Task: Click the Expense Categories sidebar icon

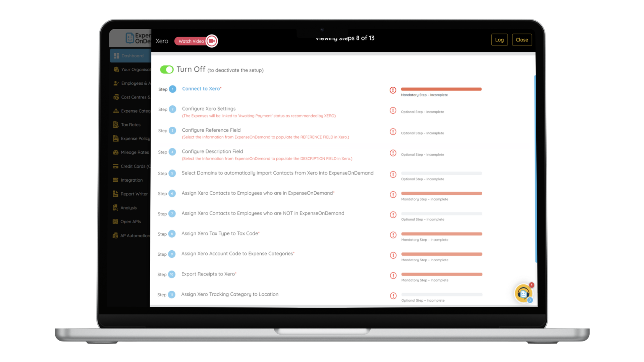Action: [x=116, y=111]
